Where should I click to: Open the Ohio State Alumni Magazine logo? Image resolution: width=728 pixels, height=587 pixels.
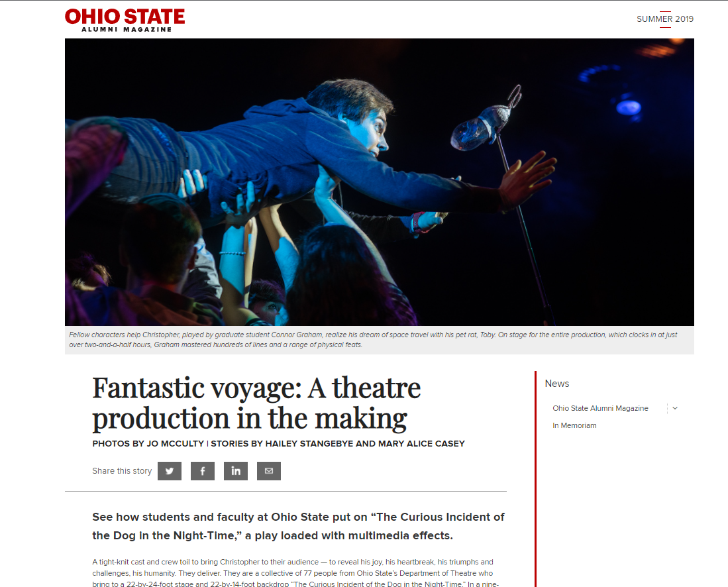click(x=125, y=20)
